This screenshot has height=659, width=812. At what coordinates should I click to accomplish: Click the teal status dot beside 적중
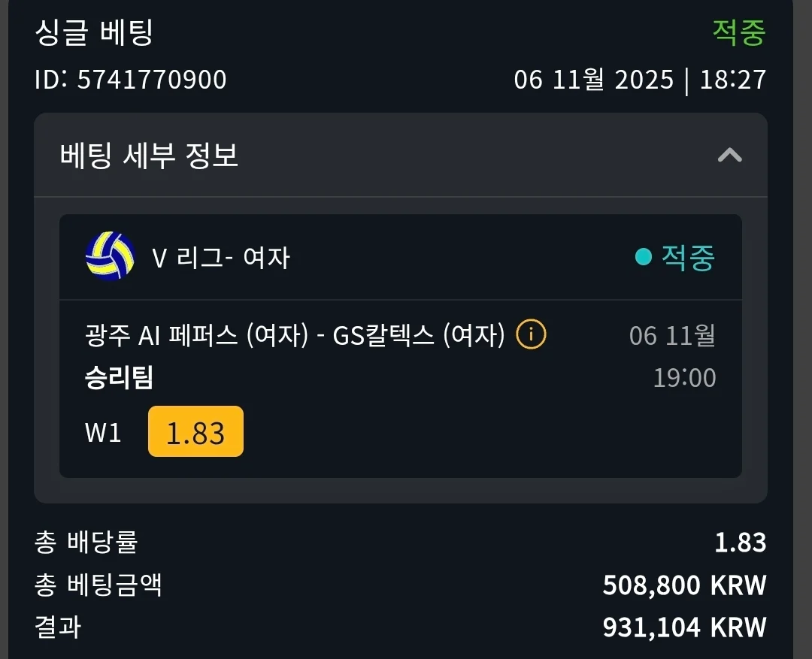(643, 258)
